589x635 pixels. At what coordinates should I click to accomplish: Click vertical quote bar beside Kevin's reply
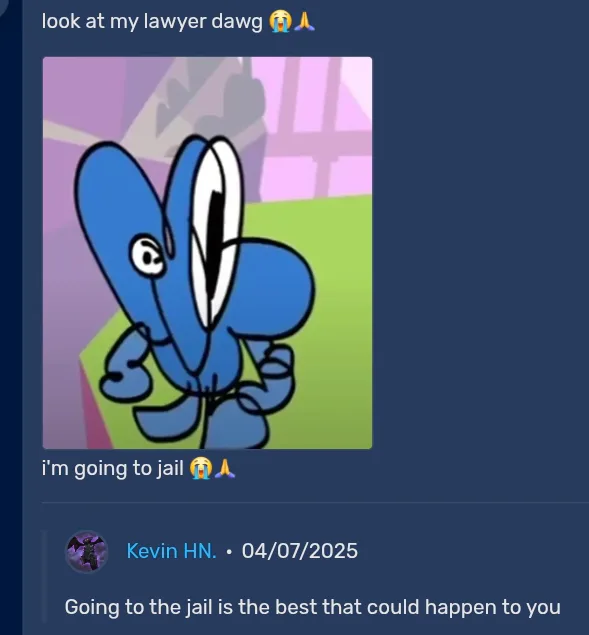[45, 576]
